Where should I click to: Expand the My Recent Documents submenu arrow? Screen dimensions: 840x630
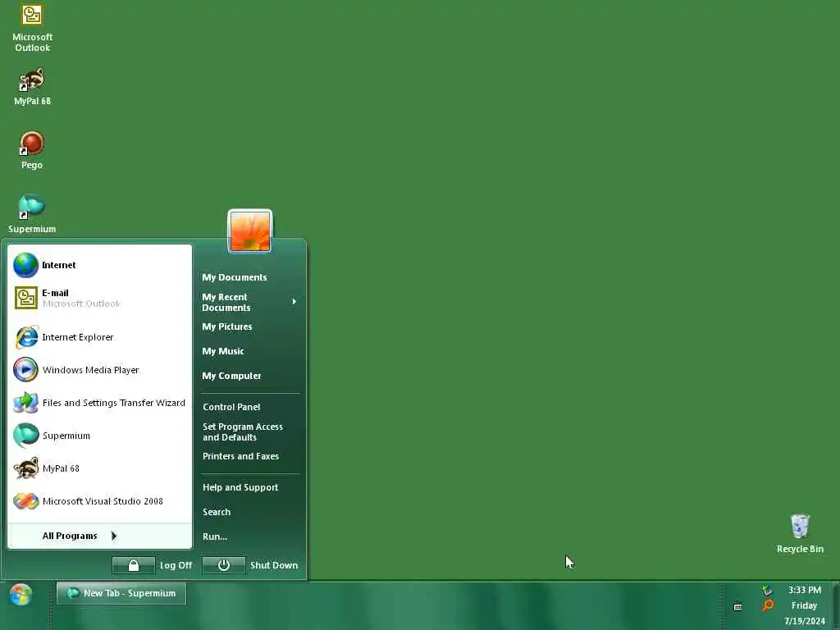[x=294, y=302]
